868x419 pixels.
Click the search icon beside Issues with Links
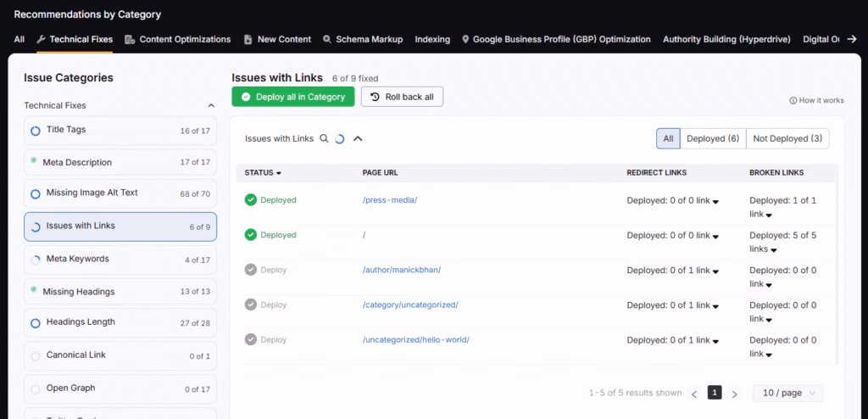324,138
